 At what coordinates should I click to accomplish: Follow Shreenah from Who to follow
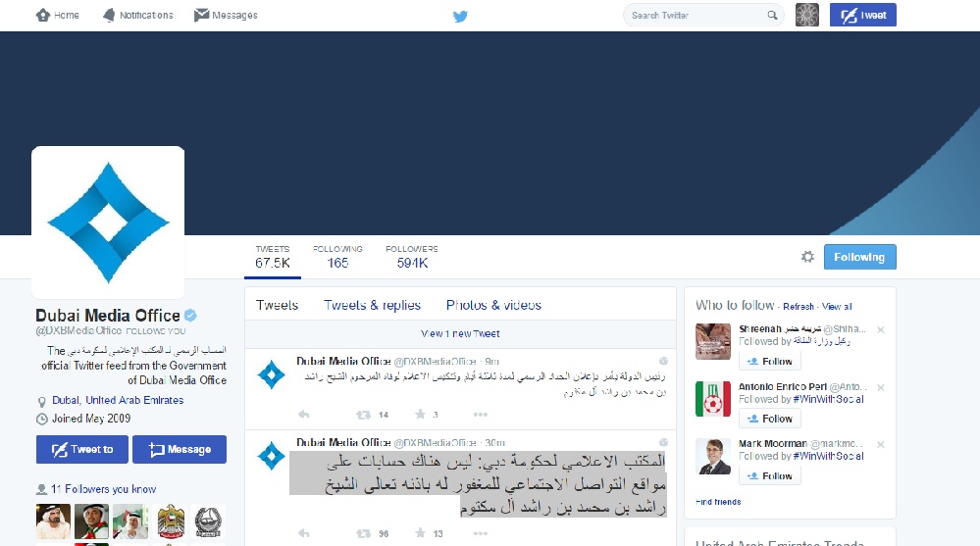pos(769,361)
